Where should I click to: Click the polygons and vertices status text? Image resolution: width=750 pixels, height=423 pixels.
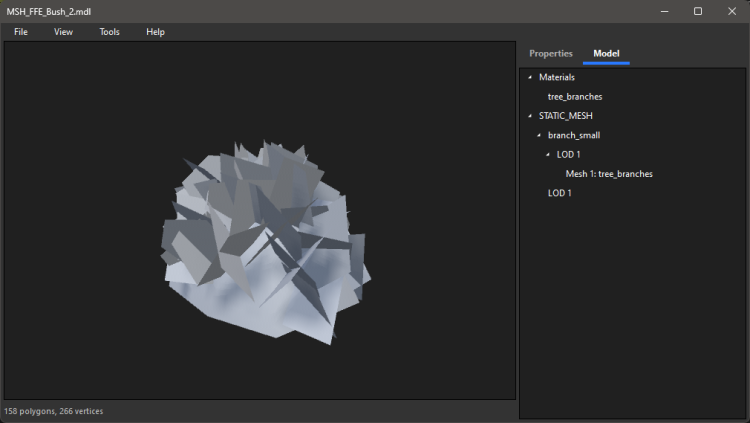[x=54, y=411]
